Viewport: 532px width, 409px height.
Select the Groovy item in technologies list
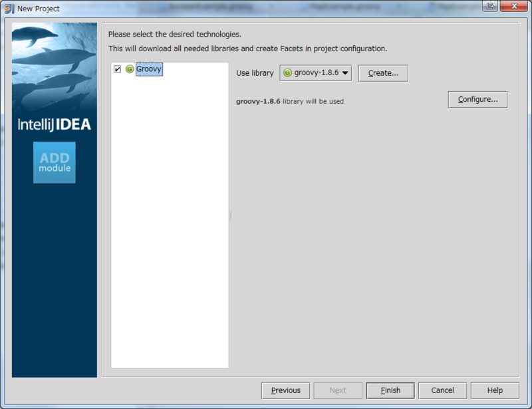(x=149, y=69)
